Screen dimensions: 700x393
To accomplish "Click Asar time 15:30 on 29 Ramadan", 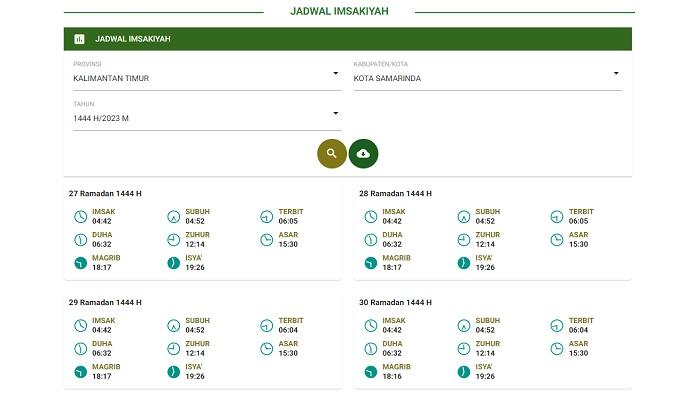I will pyautogui.click(x=288, y=353).
